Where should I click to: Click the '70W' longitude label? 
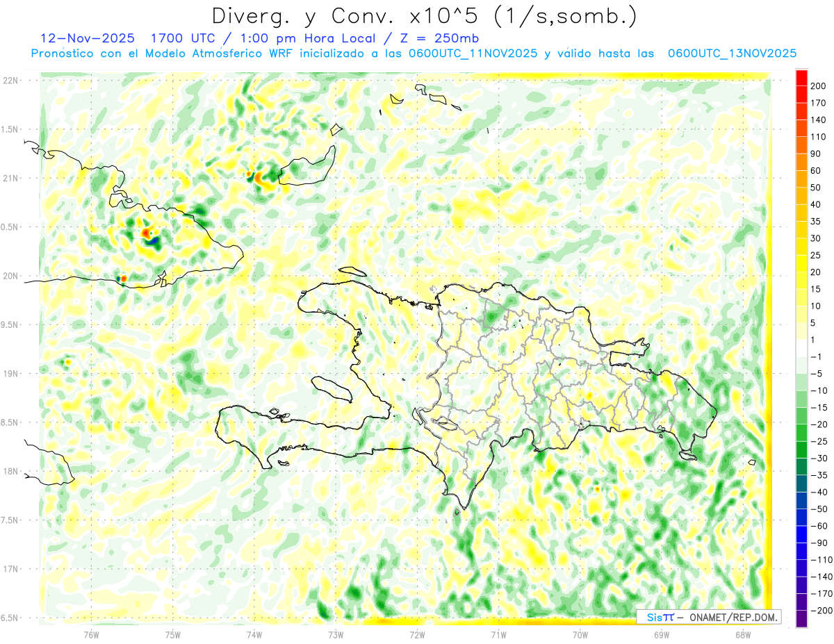(580, 634)
